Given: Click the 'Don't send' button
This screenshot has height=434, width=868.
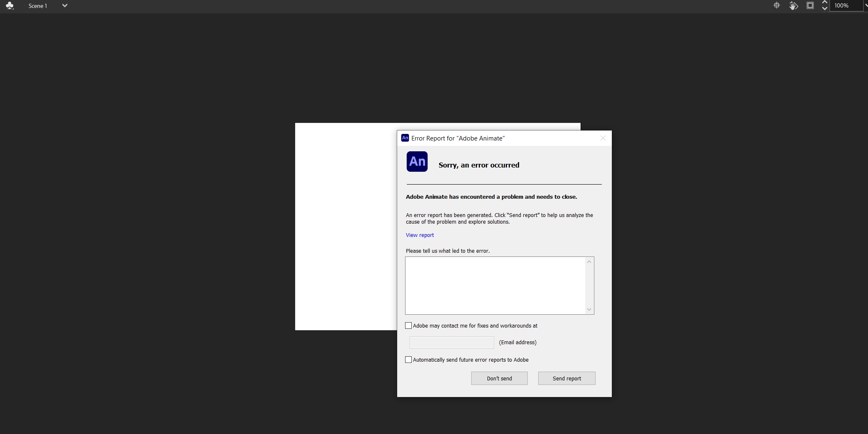Looking at the screenshot, I should (x=499, y=378).
